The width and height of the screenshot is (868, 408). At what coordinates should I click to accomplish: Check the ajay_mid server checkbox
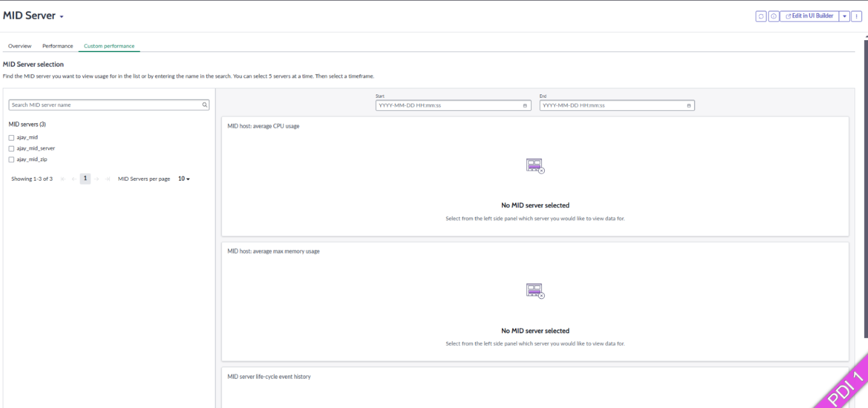click(11, 137)
